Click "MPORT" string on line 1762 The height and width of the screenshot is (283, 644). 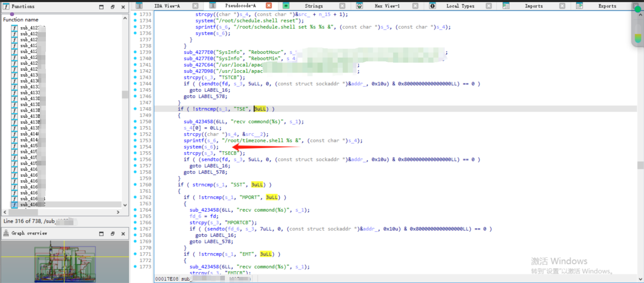coord(250,197)
